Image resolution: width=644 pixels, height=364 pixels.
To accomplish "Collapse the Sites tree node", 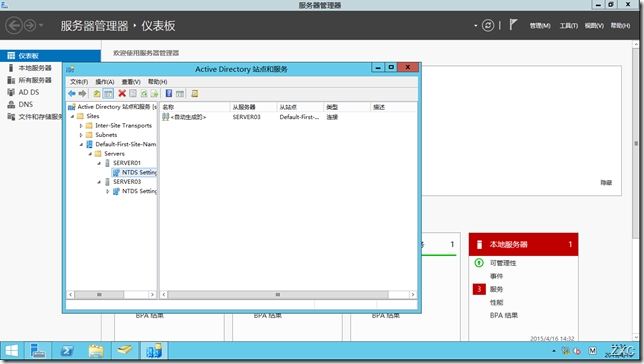I will (x=73, y=116).
